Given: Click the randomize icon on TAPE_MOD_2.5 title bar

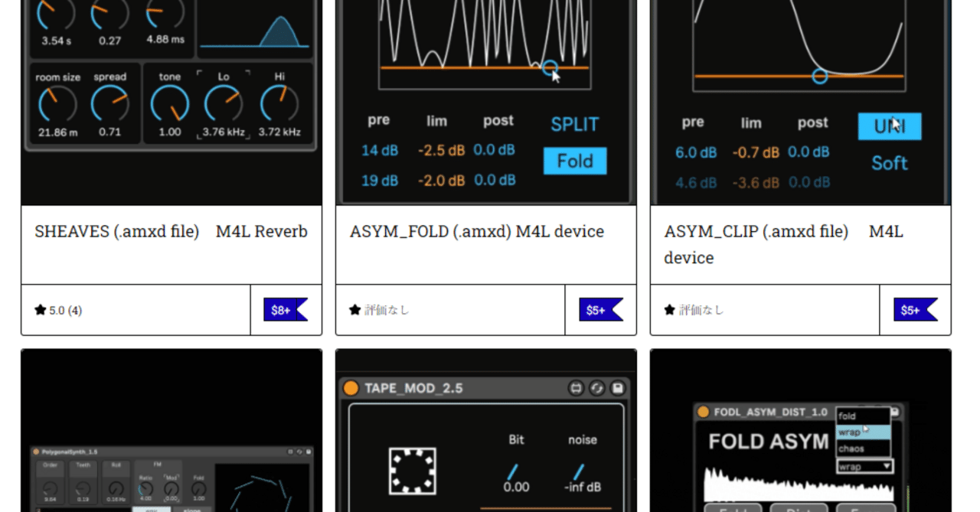Looking at the screenshot, I should [596, 388].
